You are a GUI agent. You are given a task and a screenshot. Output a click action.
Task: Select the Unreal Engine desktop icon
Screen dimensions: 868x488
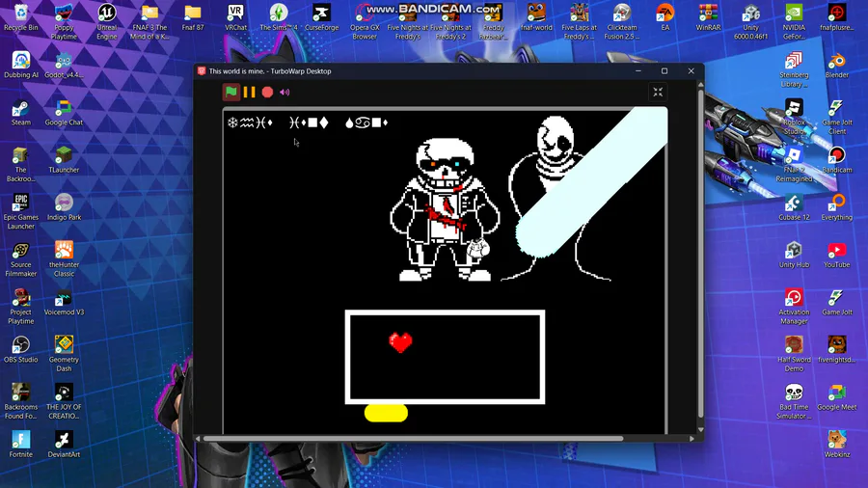pyautogui.click(x=107, y=22)
